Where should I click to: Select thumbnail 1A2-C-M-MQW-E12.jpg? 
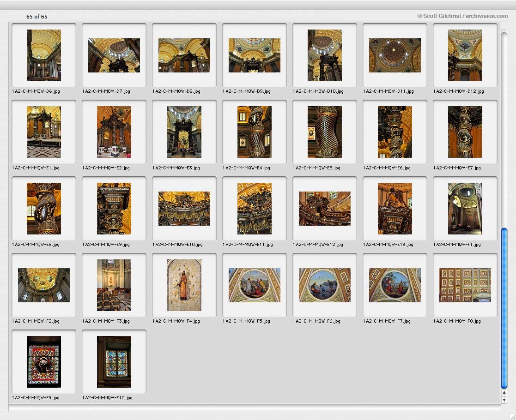click(x=324, y=209)
